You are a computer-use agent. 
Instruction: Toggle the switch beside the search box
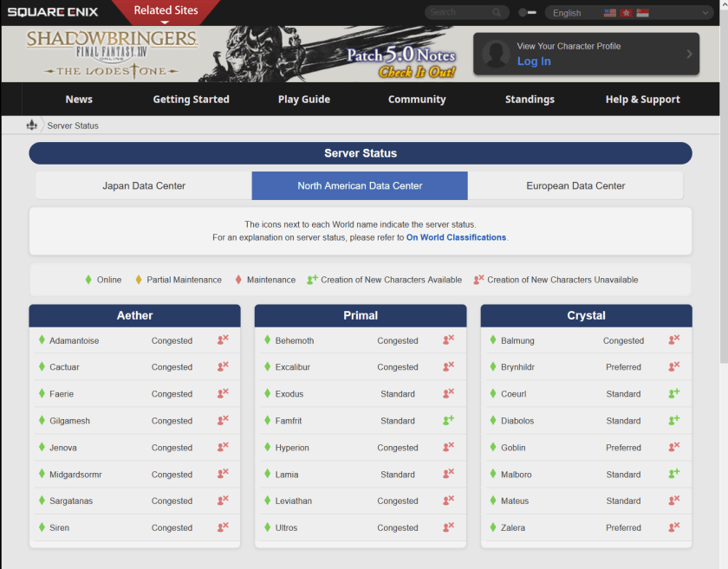[x=527, y=13]
